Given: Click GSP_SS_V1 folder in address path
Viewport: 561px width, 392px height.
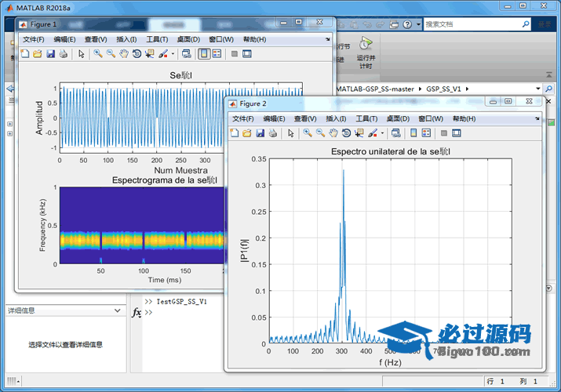Looking at the screenshot, I should [444, 89].
